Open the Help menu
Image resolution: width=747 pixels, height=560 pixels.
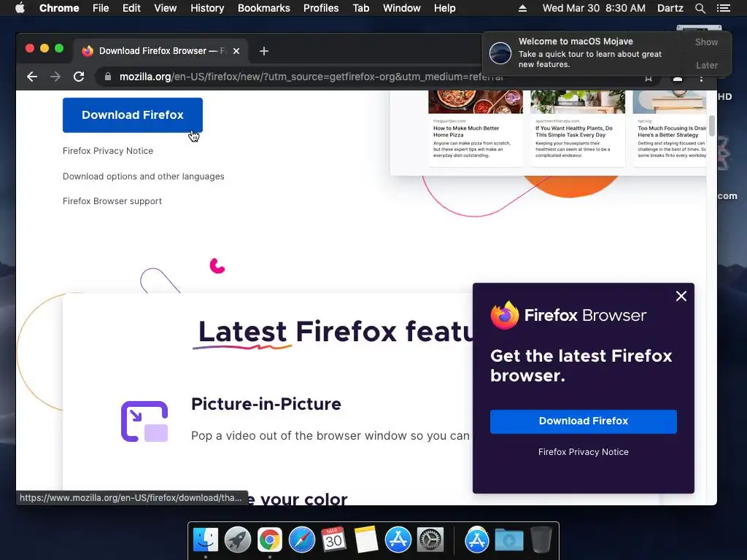point(444,8)
